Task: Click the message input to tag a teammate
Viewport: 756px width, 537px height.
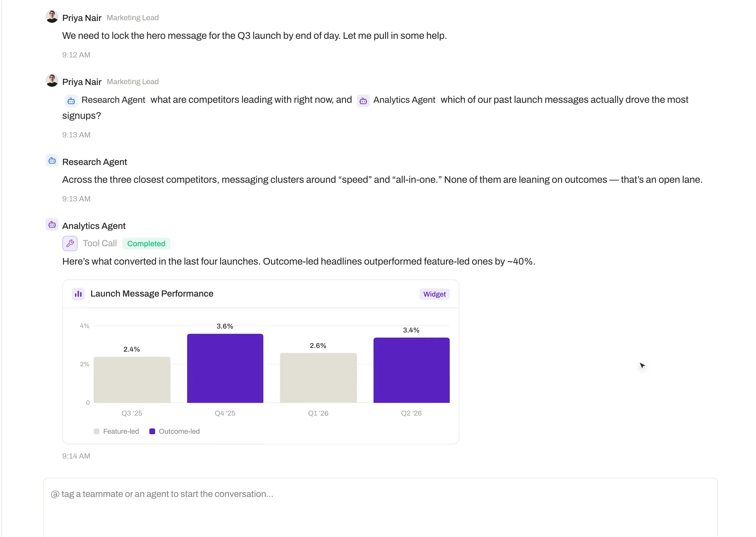Action: [380, 507]
